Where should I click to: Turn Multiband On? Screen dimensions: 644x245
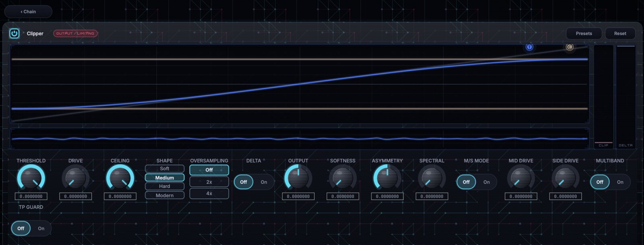coord(620,182)
